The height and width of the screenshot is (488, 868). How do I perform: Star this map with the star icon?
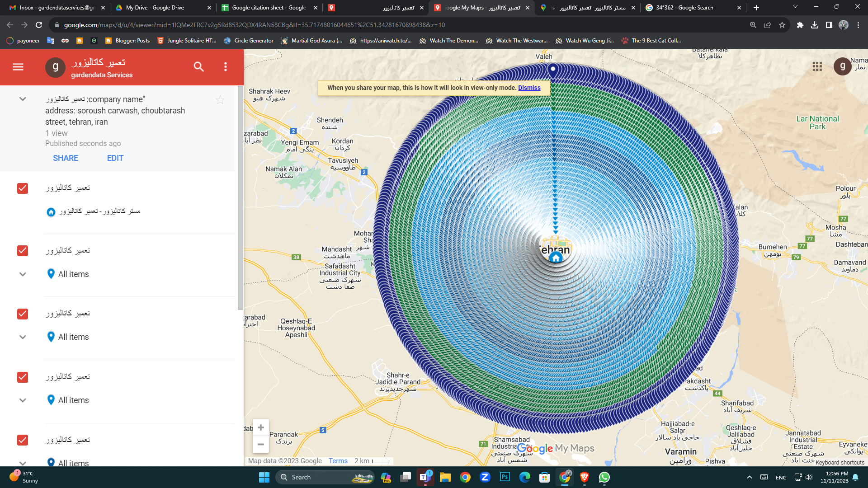click(220, 100)
